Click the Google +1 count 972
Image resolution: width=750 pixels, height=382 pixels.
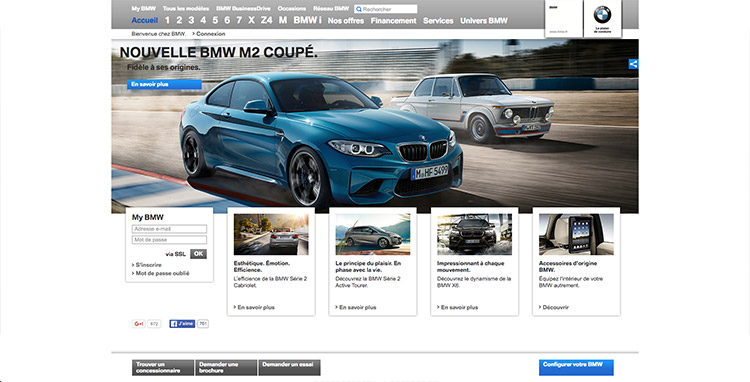(x=154, y=324)
